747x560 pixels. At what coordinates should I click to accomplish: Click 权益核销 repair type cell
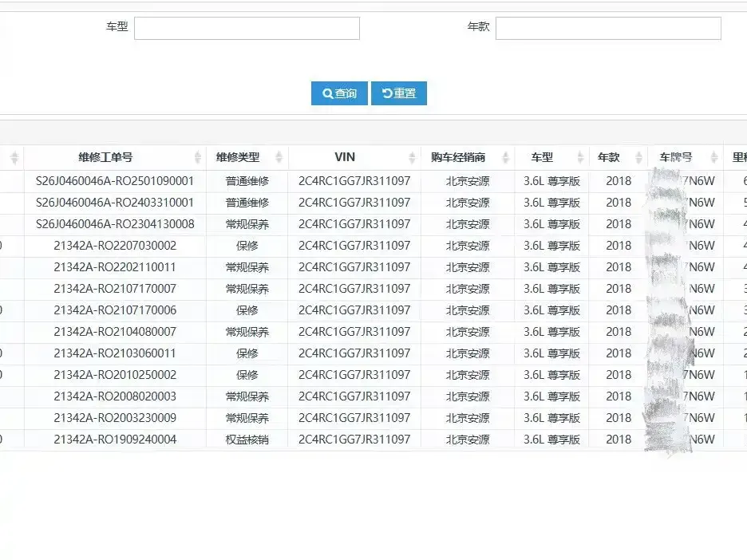[247, 440]
